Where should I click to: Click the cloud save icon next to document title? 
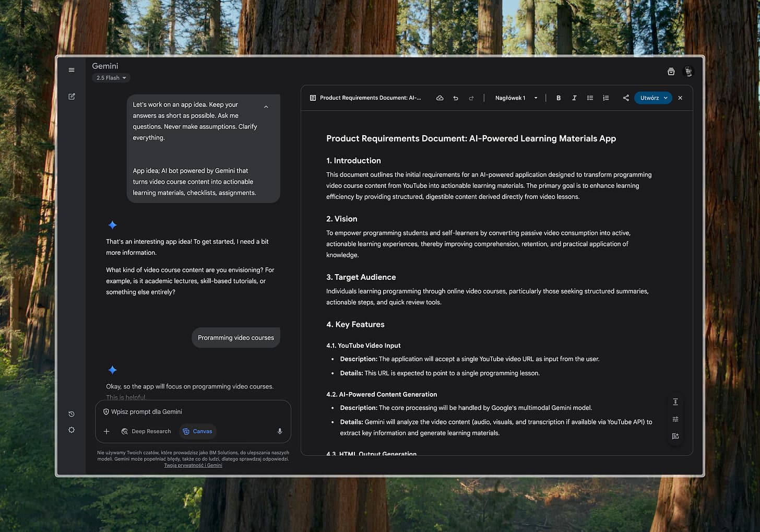[440, 98]
